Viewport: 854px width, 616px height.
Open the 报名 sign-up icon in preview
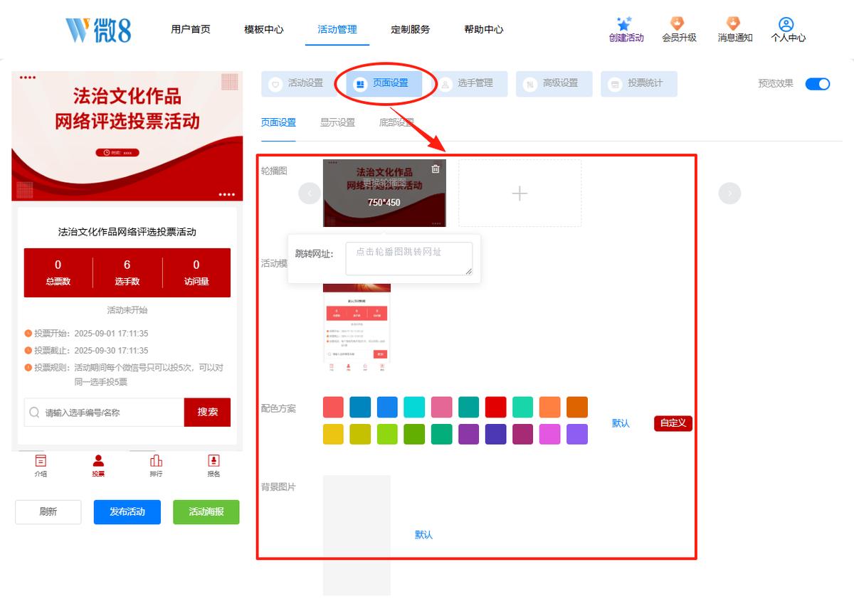click(x=213, y=460)
